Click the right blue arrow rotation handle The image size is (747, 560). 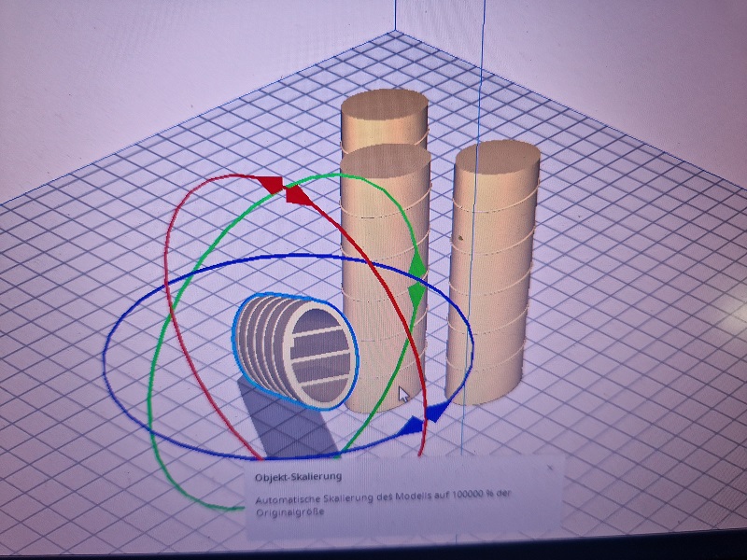click(x=437, y=413)
